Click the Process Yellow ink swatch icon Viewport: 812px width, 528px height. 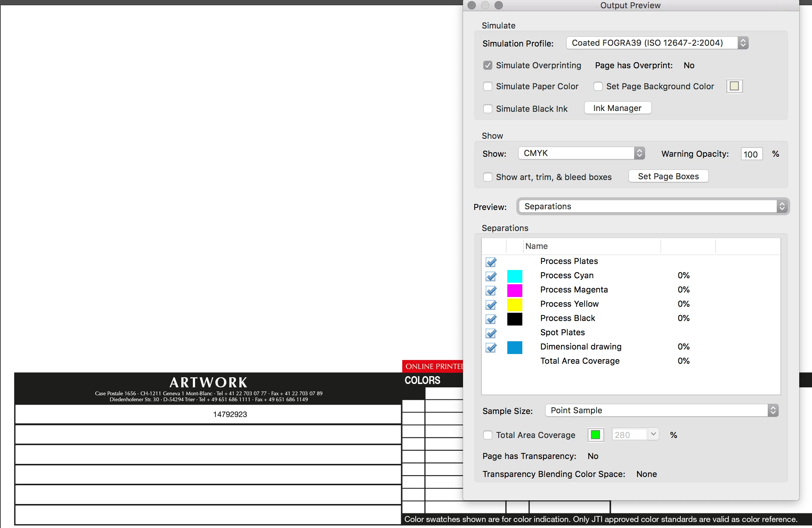pyautogui.click(x=514, y=304)
